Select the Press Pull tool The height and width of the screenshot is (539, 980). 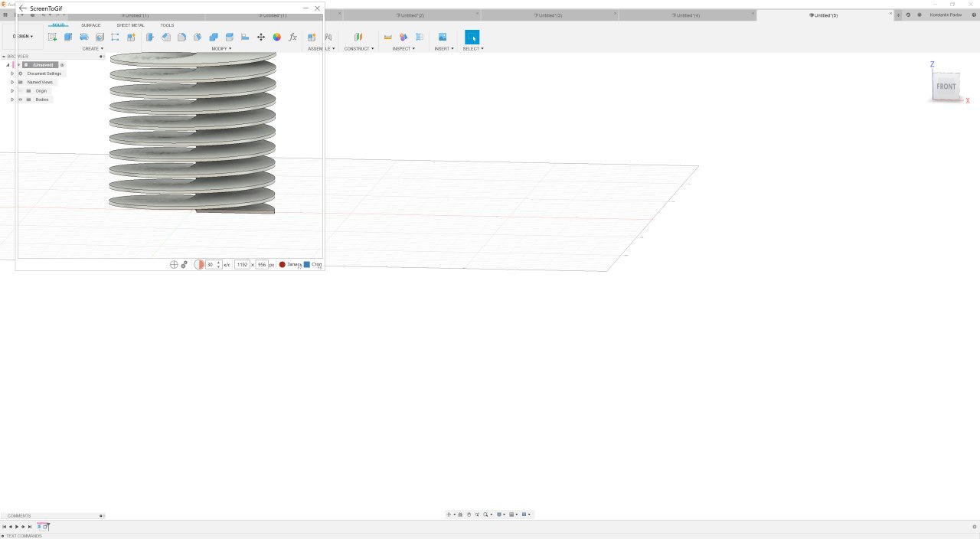pos(150,37)
